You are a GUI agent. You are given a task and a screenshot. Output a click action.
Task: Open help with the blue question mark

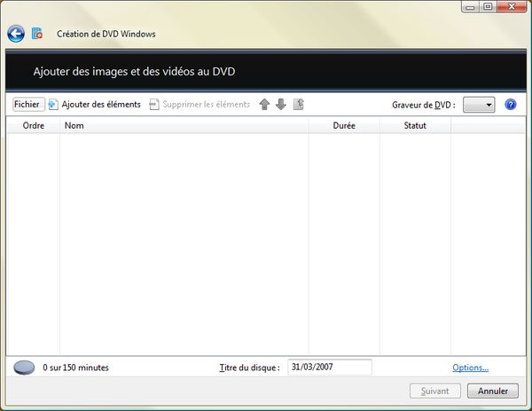tap(511, 105)
